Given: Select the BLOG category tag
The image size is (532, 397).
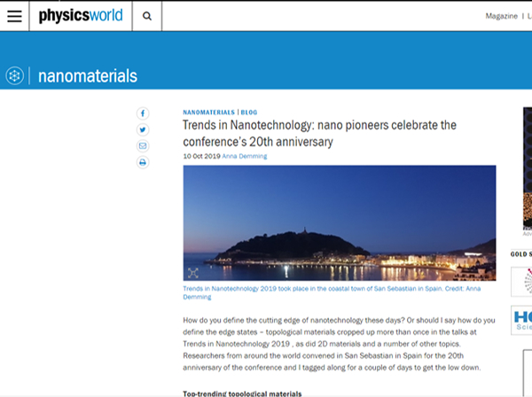Looking at the screenshot, I should point(250,113).
